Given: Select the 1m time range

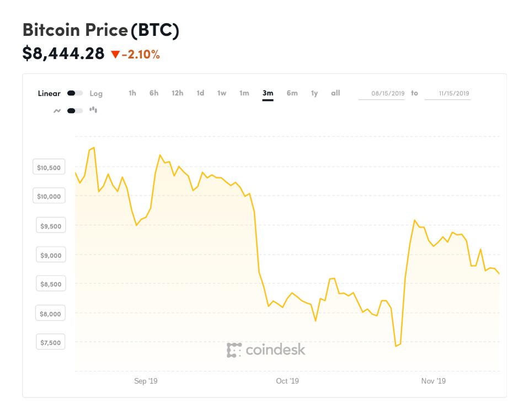Looking at the screenshot, I should click(x=243, y=93).
